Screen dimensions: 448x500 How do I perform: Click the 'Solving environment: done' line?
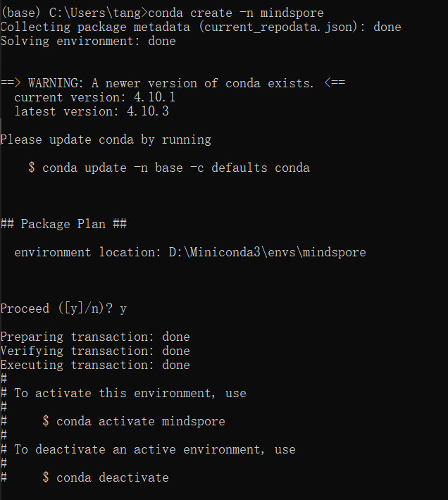click(88, 41)
